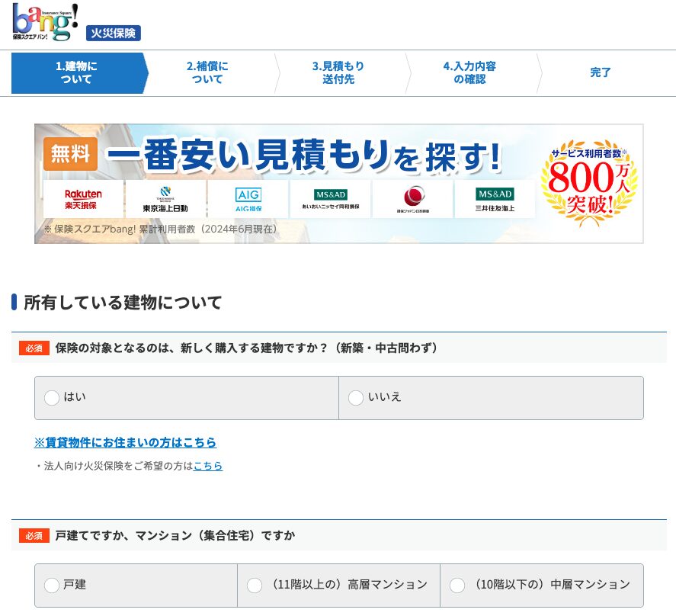Click the 800万人突破 laurel badge
This screenshot has width=676, height=616.
588,183
